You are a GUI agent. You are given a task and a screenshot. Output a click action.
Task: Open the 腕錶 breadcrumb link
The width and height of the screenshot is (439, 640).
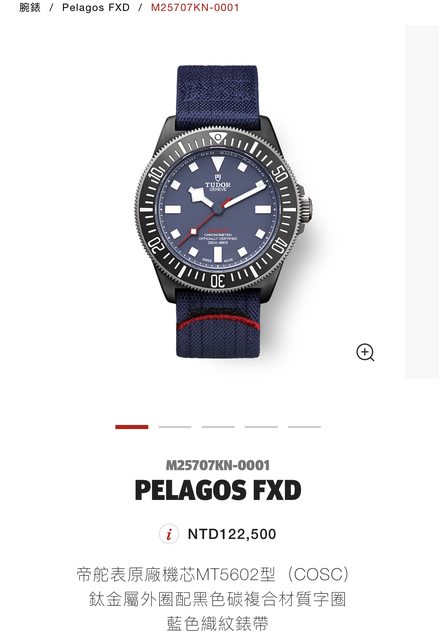(30, 7)
